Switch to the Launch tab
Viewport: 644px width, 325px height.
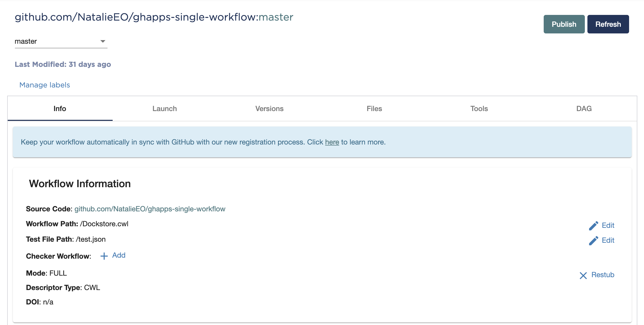pos(165,109)
